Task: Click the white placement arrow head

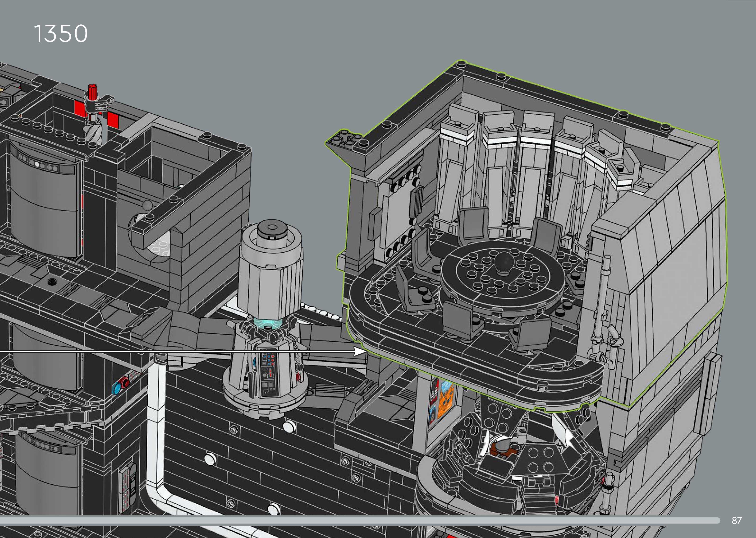Action: 359,351
